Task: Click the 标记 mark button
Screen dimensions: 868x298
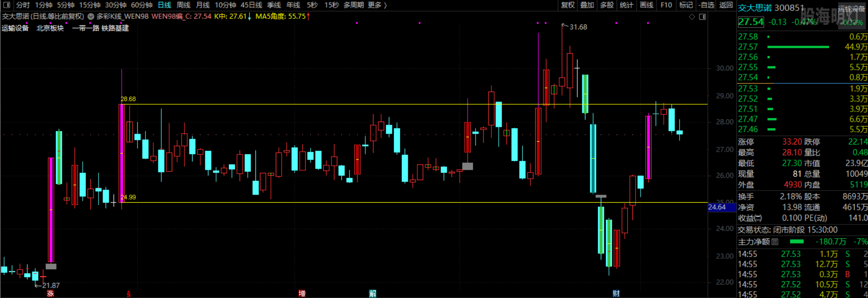Action: [x=686, y=5]
